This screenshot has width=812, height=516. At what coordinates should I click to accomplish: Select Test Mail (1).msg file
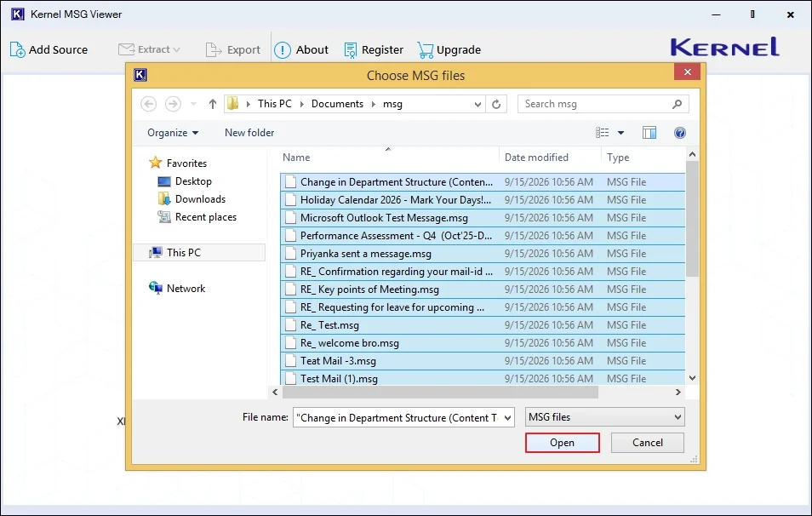click(x=483, y=378)
